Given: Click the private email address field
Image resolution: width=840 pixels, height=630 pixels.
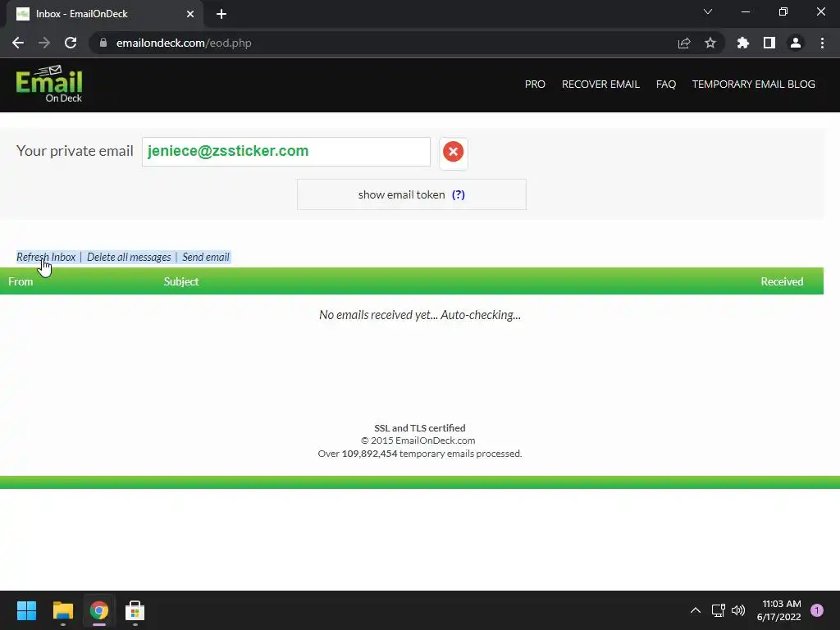Looking at the screenshot, I should (286, 152).
